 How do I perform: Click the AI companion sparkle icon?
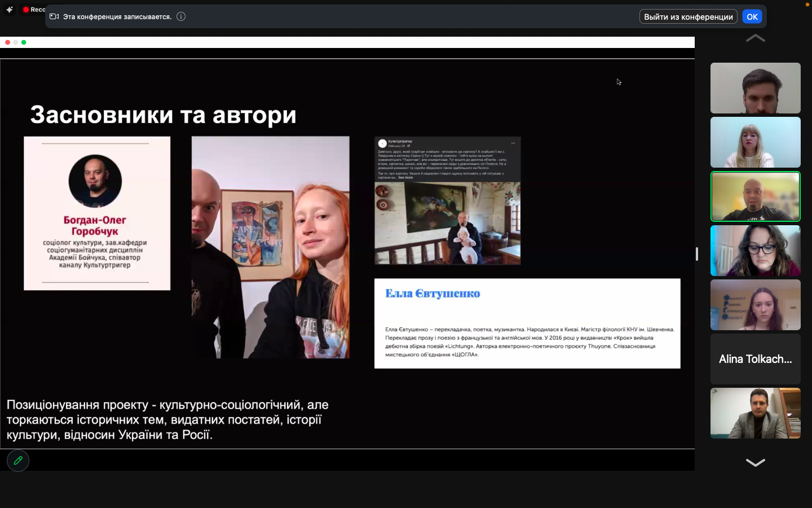[10, 10]
